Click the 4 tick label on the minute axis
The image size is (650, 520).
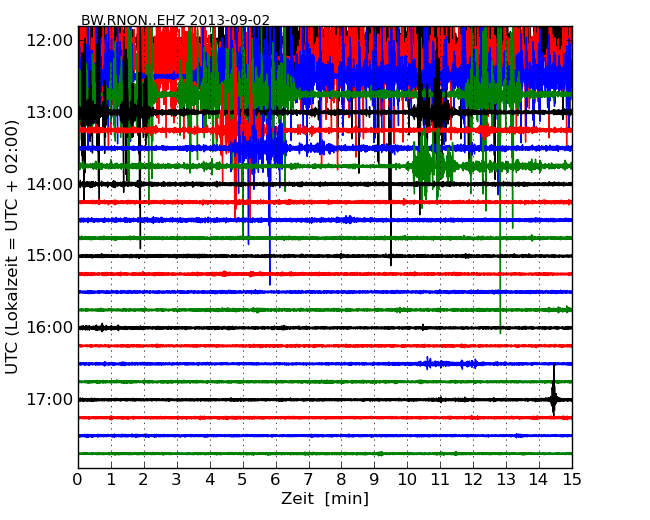pos(210,480)
